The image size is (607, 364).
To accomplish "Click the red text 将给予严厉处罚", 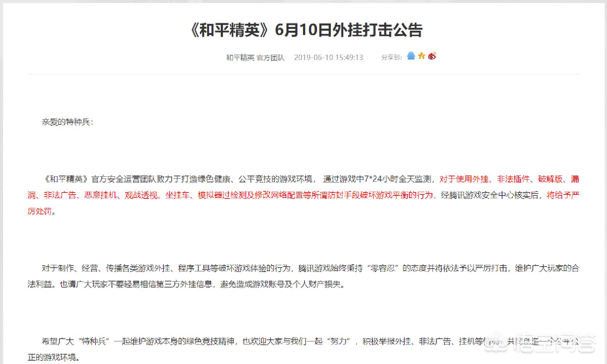I will (562, 195).
